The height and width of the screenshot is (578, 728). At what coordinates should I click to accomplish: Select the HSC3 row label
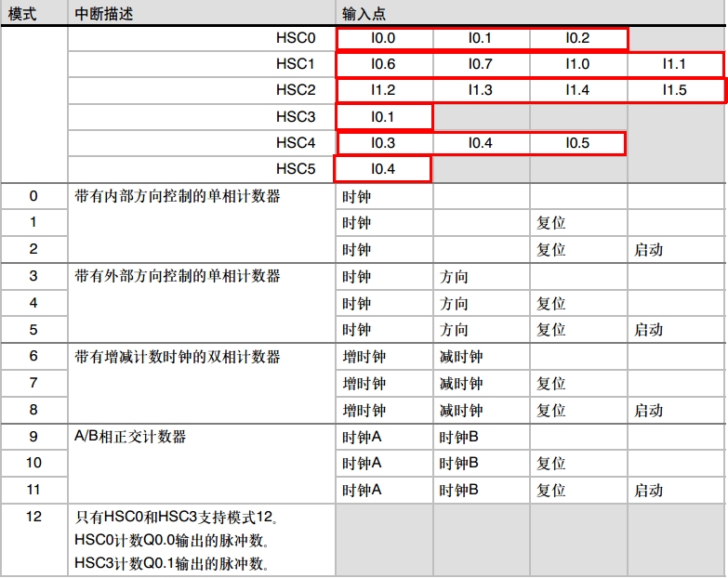click(296, 116)
